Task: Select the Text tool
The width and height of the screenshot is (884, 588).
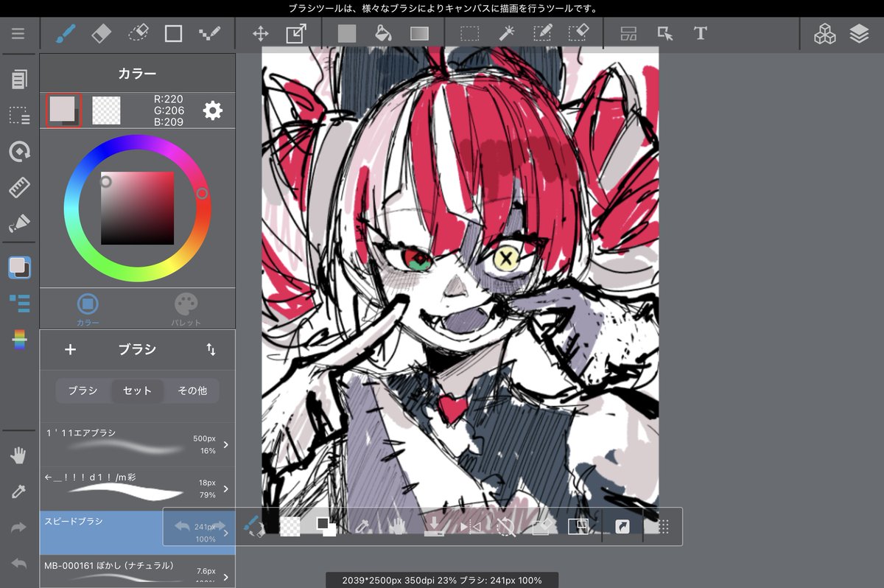Action: [701, 34]
